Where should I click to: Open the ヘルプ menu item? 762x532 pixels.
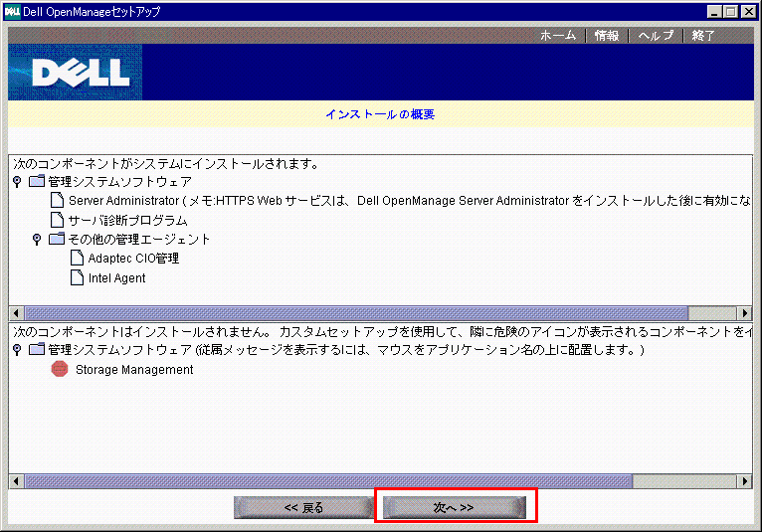[656, 36]
